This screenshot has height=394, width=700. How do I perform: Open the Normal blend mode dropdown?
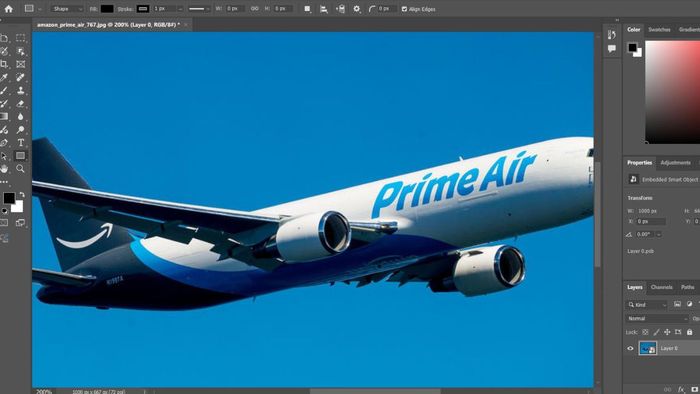click(x=657, y=319)
